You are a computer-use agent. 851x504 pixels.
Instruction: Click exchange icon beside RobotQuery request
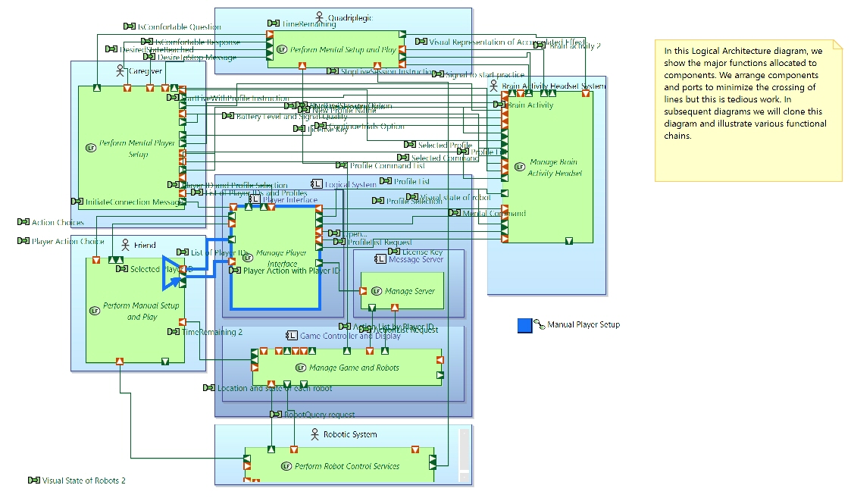[276, 415]
